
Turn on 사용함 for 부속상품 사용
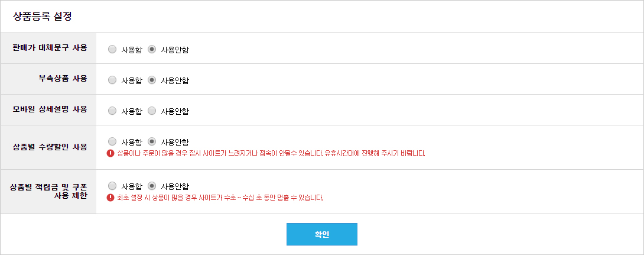coord(112,80)
